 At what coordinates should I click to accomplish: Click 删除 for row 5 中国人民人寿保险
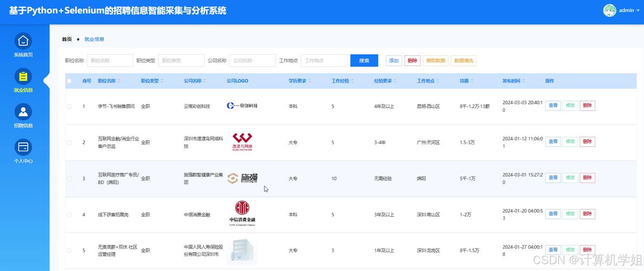click(x=588, y=250)
